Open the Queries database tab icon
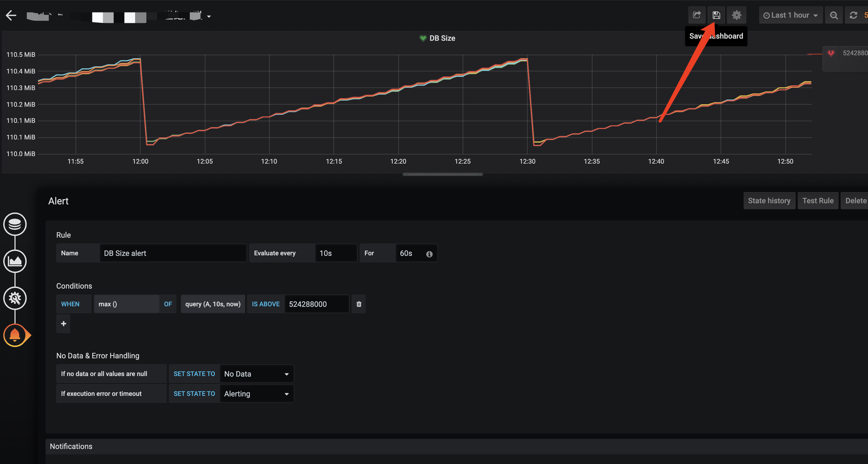Viewport: 868px width, 464px height. coord(15,224)
